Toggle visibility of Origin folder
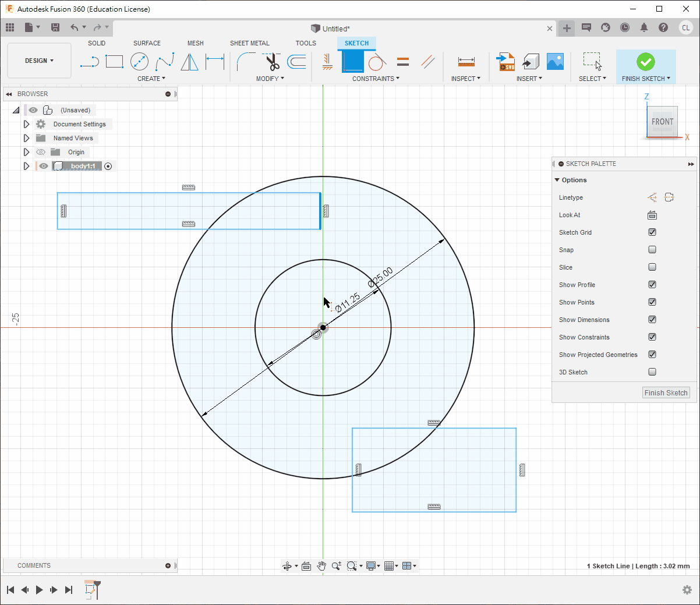 [41, 152]
